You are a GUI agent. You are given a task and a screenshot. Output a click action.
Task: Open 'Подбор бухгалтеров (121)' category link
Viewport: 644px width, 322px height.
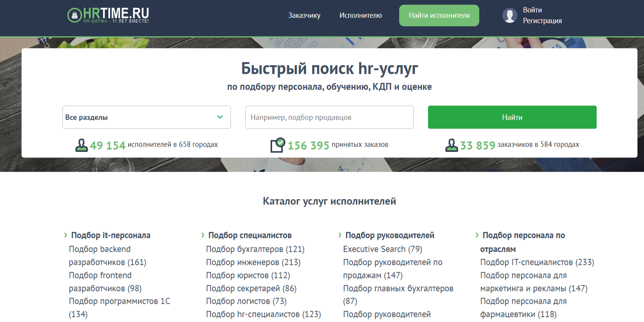(255, 249)
